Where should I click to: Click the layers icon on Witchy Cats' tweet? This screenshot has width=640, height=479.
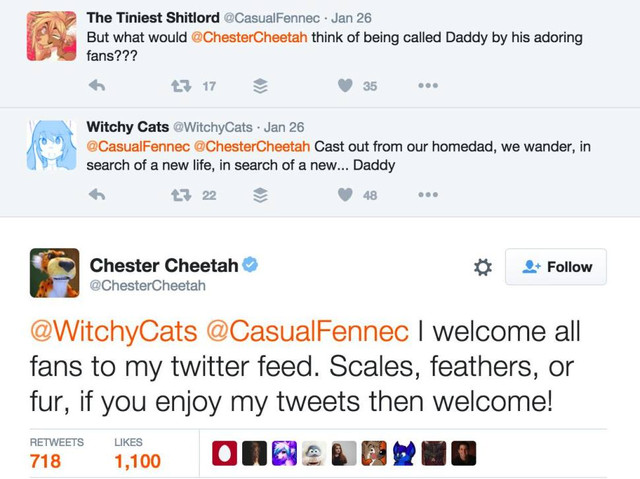260,195
